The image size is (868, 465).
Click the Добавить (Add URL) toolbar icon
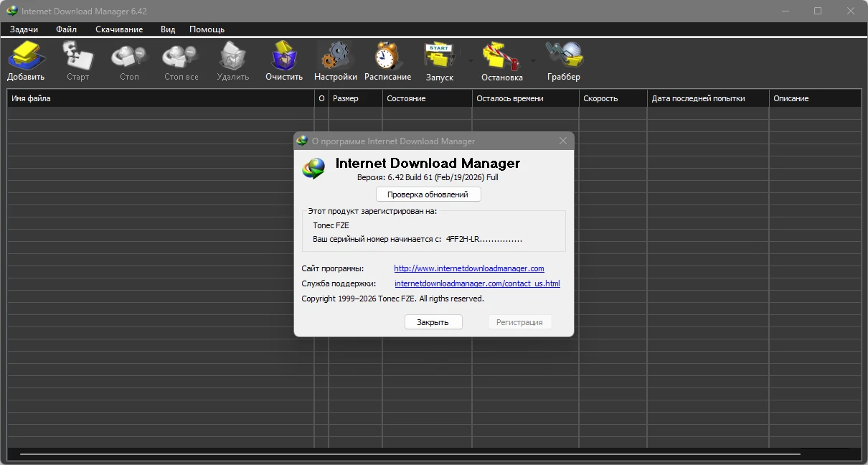pos(26,61)
